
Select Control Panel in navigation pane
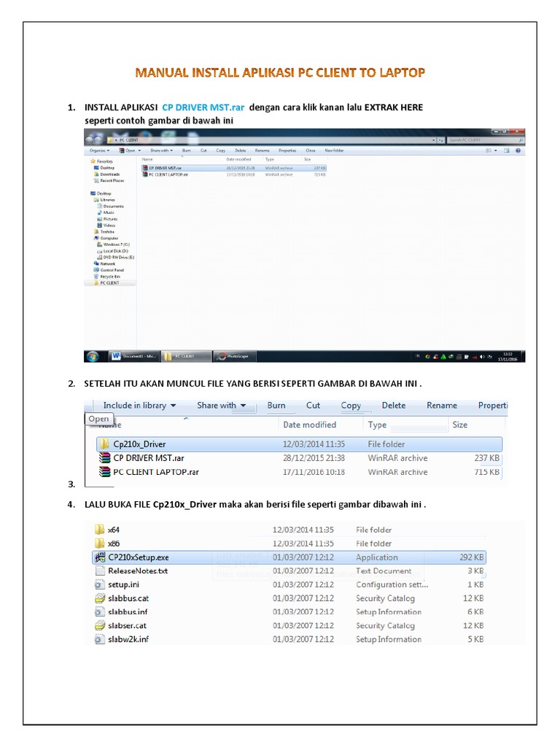coord(109,270)
